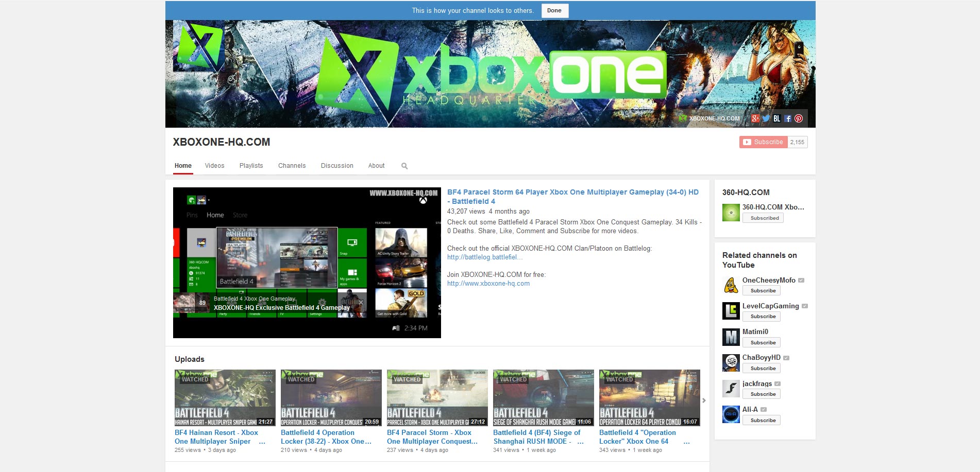Click the 2,155 subscriber count
Screen dimensions: 980x472
[x=797, y=142]
